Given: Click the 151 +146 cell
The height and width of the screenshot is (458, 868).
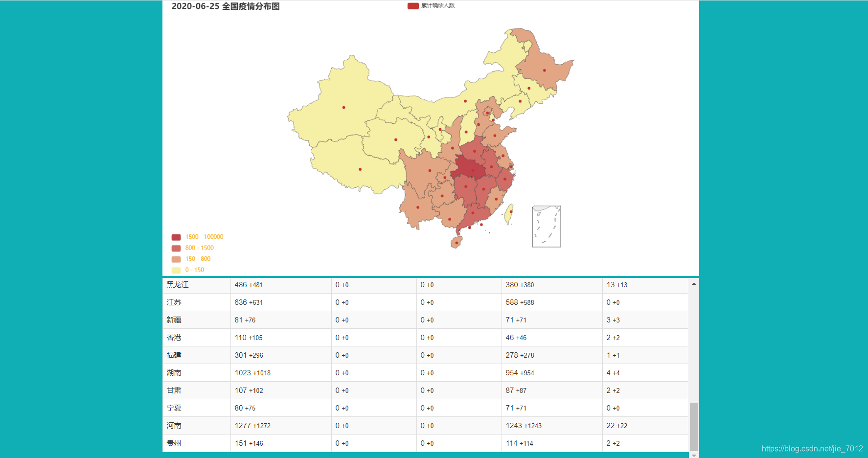Looking at the screenshot, I should 281,443.
